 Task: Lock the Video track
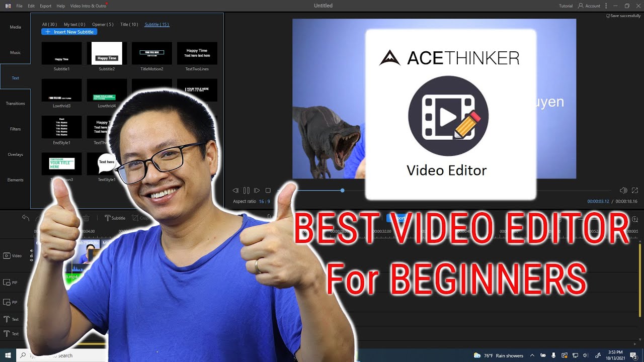32,255
